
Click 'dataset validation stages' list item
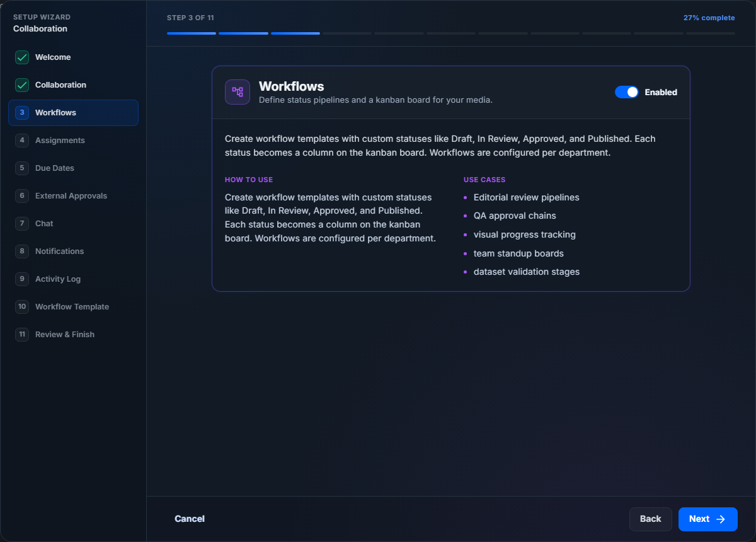pyautogui.click(x=527, y=272)
